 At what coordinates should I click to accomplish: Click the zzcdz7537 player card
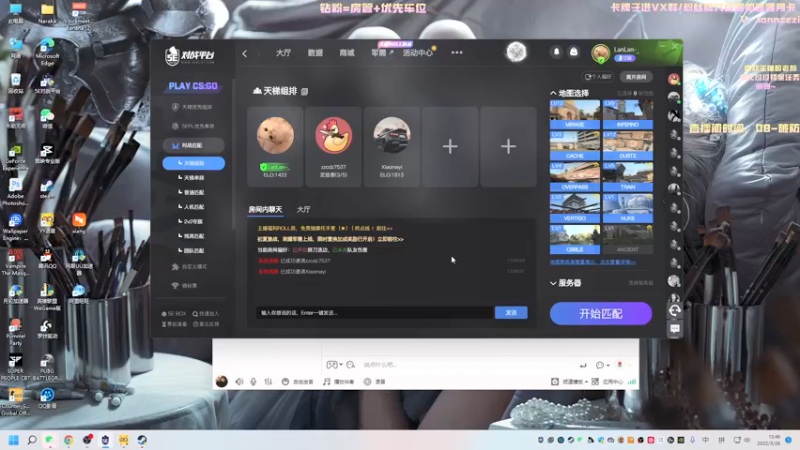[x=333, y=147]
